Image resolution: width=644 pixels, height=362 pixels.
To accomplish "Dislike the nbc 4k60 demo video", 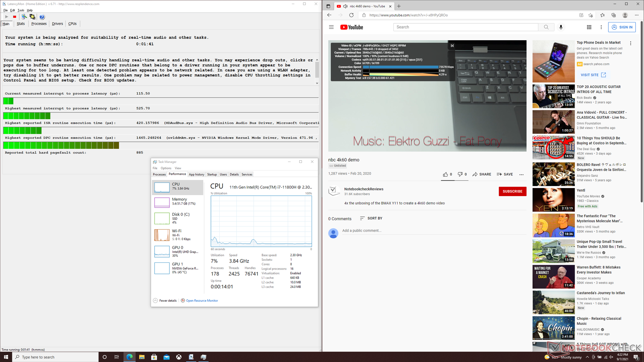I will point(462,174).
